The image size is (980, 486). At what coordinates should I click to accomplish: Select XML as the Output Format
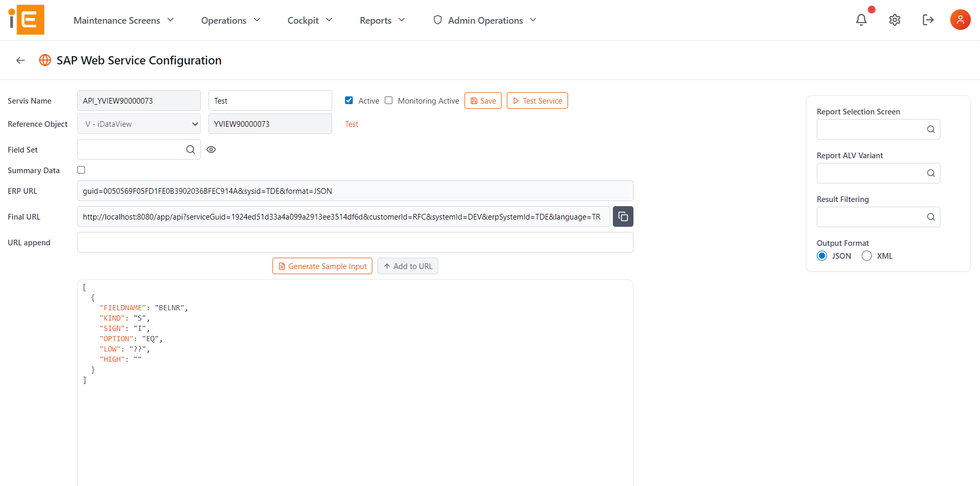[x=866, y=256]
